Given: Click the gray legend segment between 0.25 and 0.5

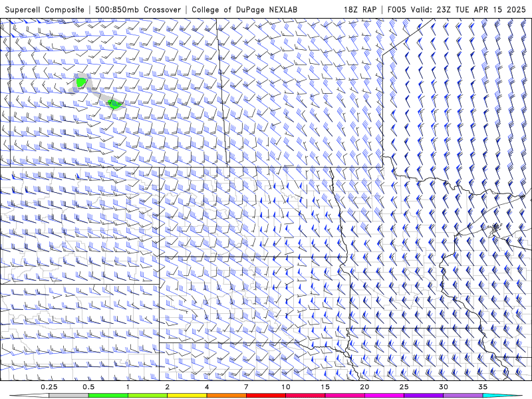Looking at the screenshot, I should click(68, 396).
